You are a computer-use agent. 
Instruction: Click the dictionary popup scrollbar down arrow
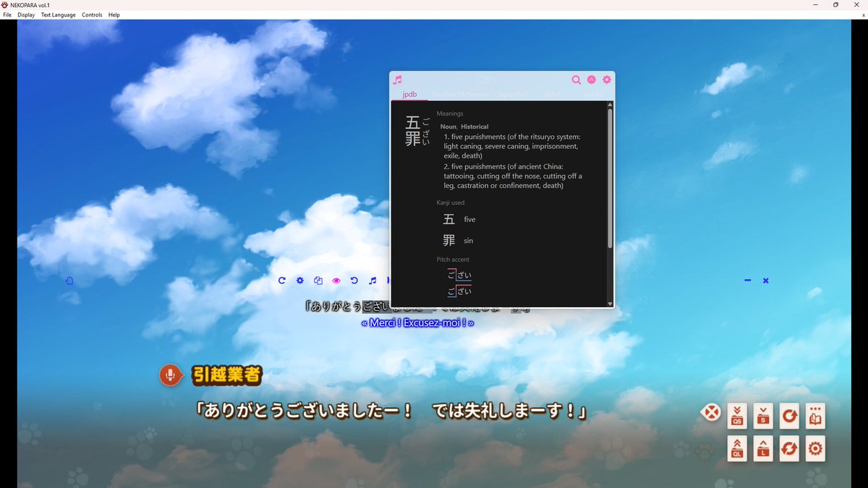(x=610, y=304)
